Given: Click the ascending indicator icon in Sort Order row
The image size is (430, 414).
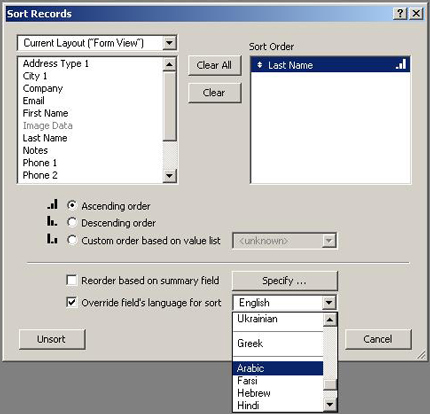Looking at the screenshot, I should click(x=401, y=64).
